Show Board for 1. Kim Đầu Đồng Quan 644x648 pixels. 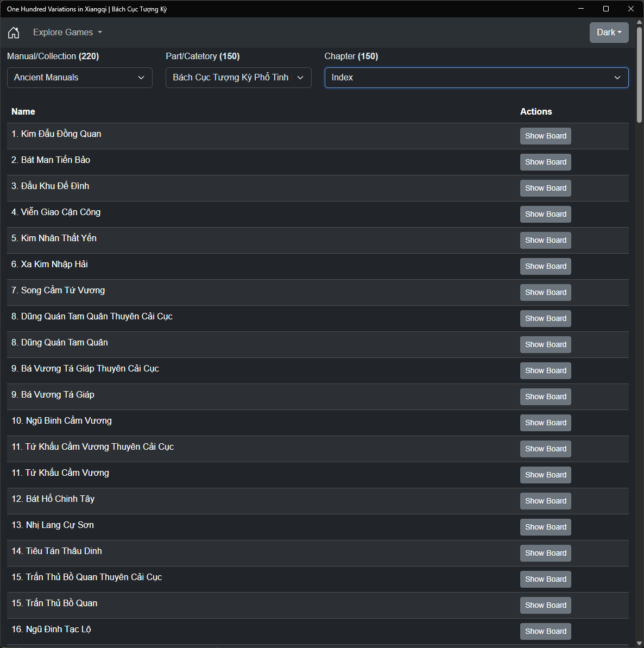coord(545,136)
